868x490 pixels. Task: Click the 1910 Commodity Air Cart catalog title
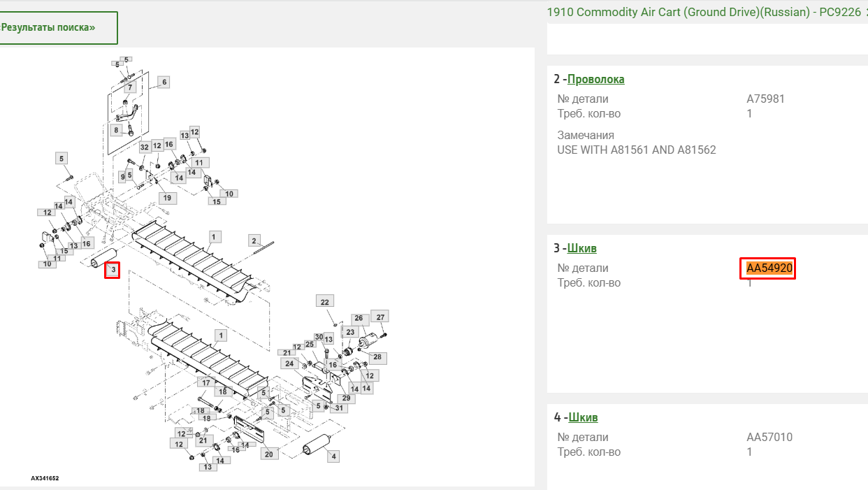704,12
